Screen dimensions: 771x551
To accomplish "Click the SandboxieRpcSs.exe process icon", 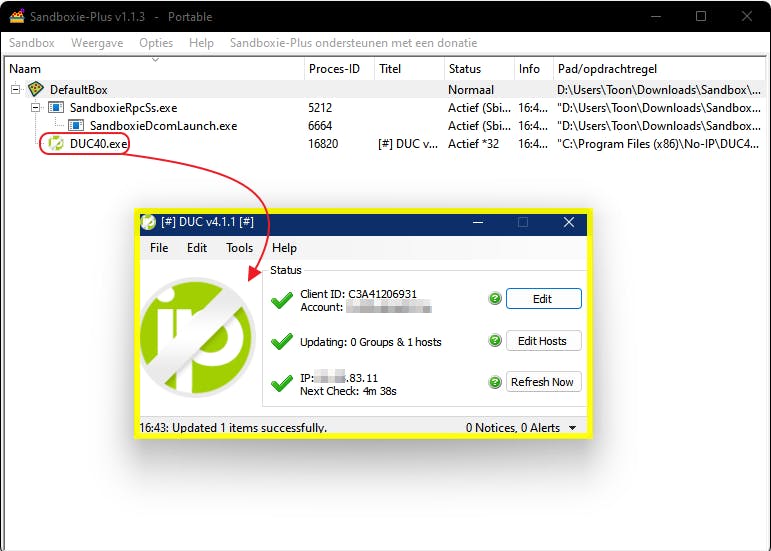I will [x=56, y=107].
